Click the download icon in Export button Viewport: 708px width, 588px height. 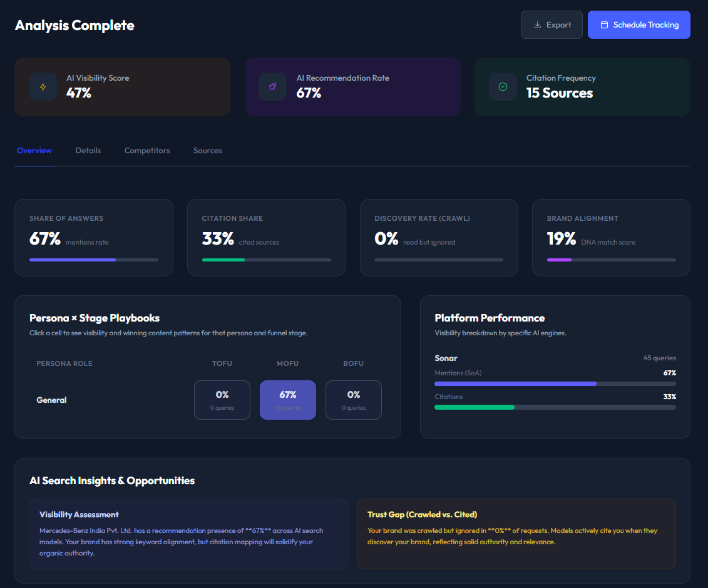[x=537, y=25]
